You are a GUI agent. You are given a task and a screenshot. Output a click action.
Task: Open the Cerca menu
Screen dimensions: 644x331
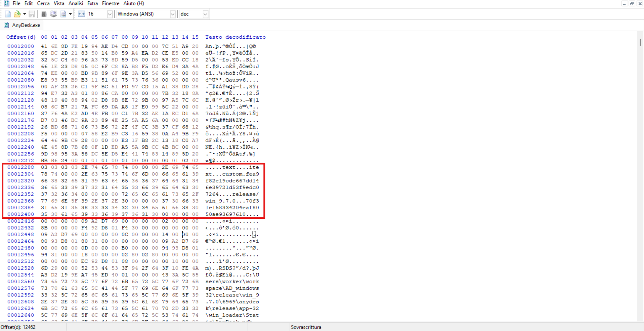(x=43, y=3)
